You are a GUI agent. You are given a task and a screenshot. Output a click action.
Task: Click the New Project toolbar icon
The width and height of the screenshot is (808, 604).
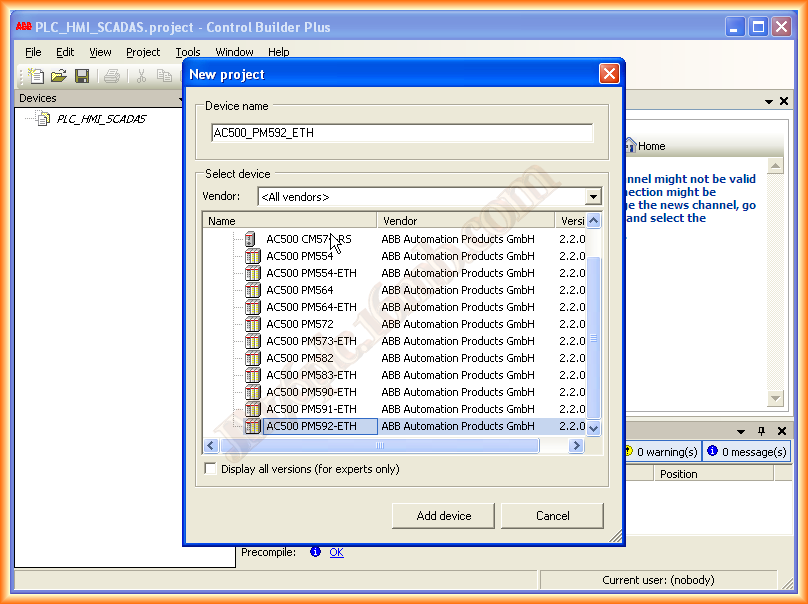pyautogui.click(x=37, y=76)
